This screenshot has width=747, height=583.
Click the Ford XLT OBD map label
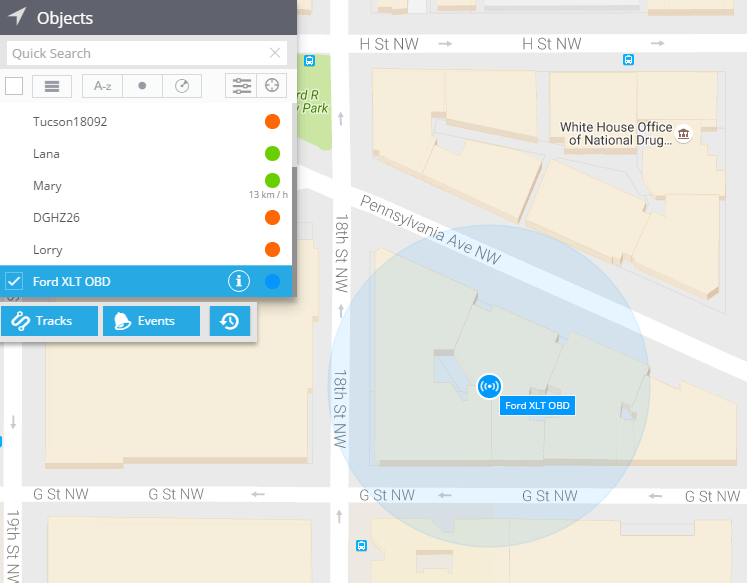pos(537,406)
